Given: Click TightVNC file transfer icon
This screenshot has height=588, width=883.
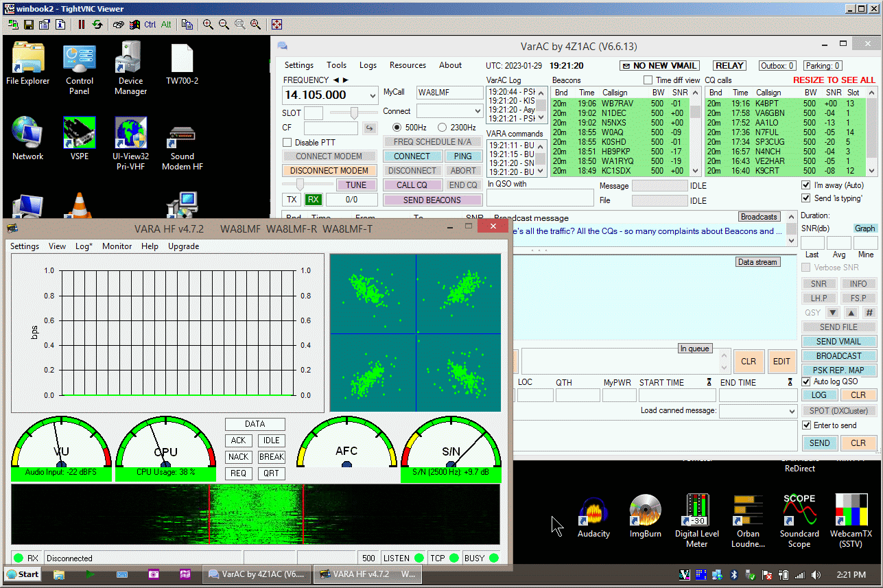Looking at the screenshot, I should click(187, 24).
